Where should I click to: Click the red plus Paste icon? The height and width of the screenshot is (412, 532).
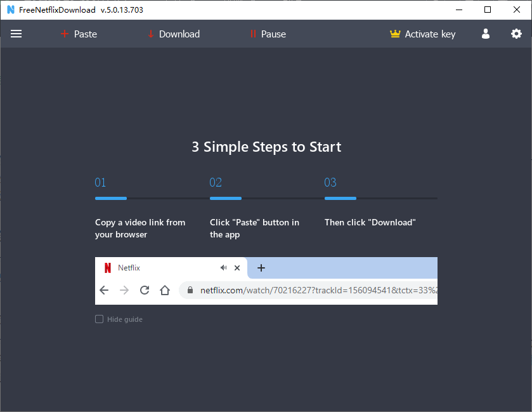click(65, 34)
